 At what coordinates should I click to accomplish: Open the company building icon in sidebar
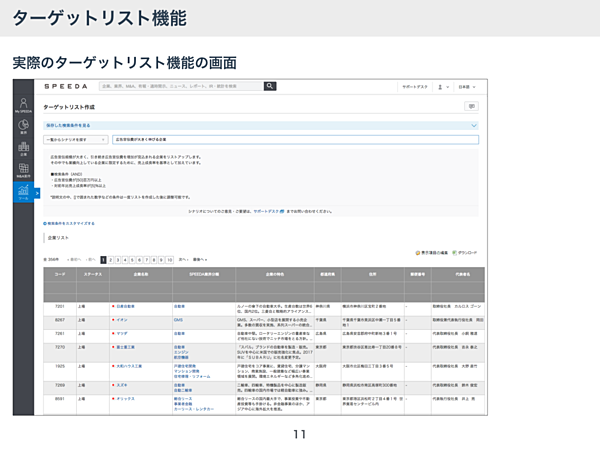pos(23,149)
